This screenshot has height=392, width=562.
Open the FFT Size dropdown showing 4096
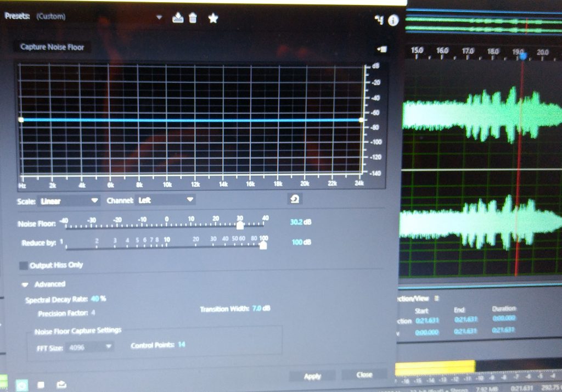pyautogui.click(x=89, y=347)
